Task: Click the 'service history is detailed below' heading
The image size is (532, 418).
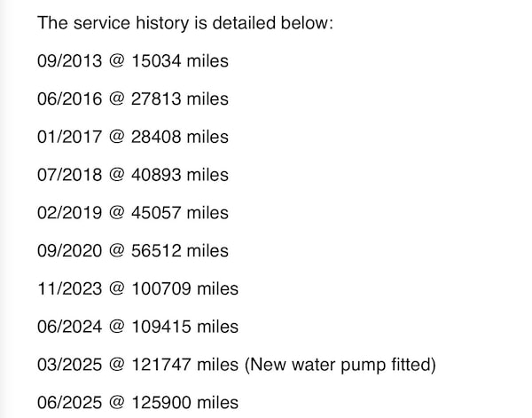Action: coord(185,22)
